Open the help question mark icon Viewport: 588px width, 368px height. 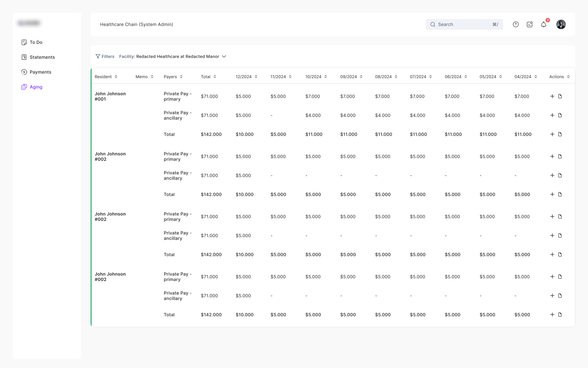pos(516,24)
